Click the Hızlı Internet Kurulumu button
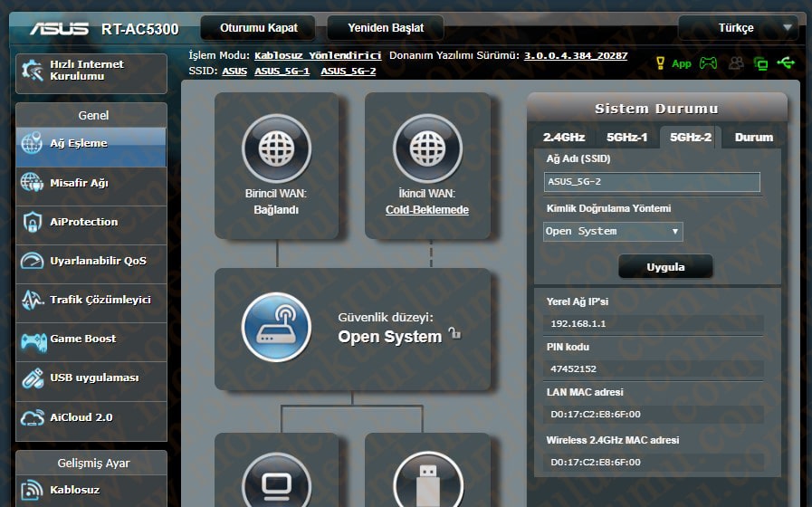Viewport: 812px width, 507px height. [x=91, y=73]
